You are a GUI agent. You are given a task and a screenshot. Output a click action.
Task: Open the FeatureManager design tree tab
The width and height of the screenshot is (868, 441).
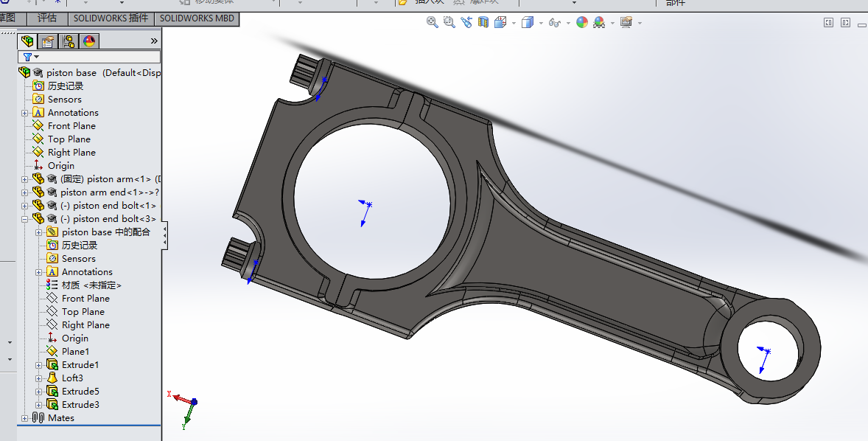coord(27,41)
